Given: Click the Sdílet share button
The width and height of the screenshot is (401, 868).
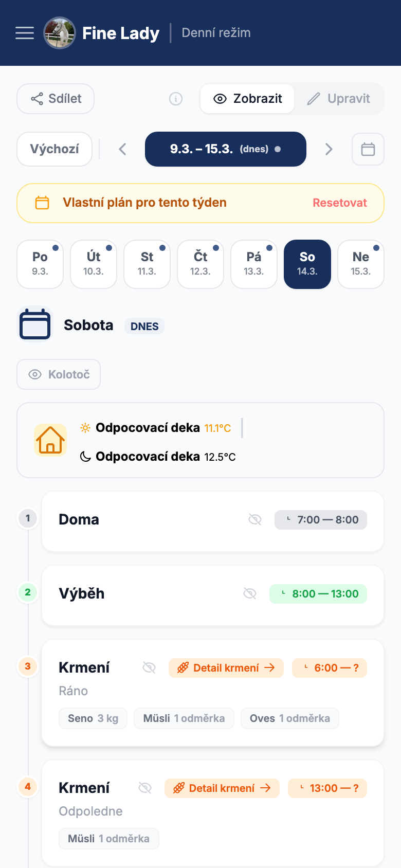Looking at the screenshot, I should (x=56, y=99).
